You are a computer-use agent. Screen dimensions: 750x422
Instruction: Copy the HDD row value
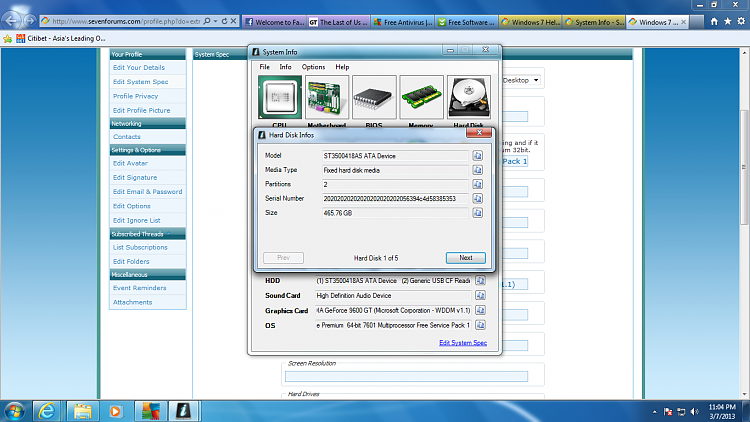480,280
